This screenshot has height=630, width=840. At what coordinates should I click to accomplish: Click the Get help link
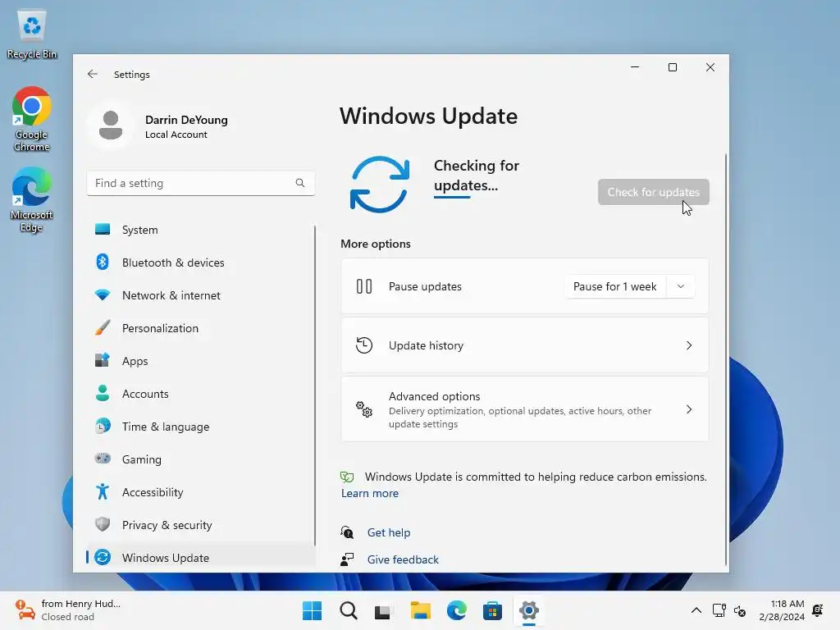tap(389, 532)
